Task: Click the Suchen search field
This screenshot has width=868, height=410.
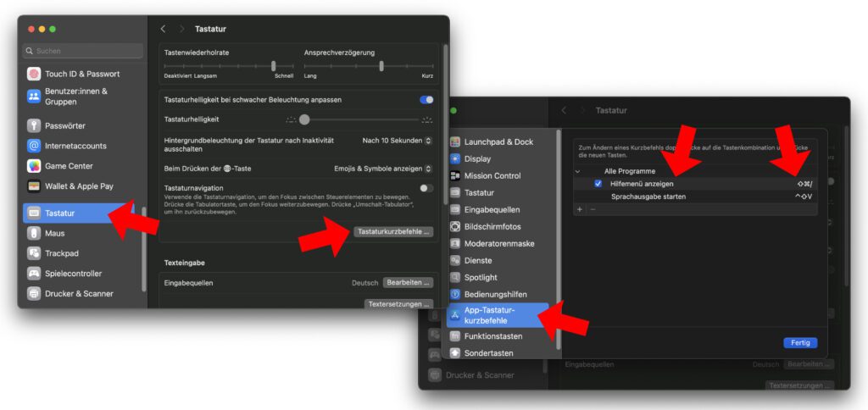Action: (83, 51)
